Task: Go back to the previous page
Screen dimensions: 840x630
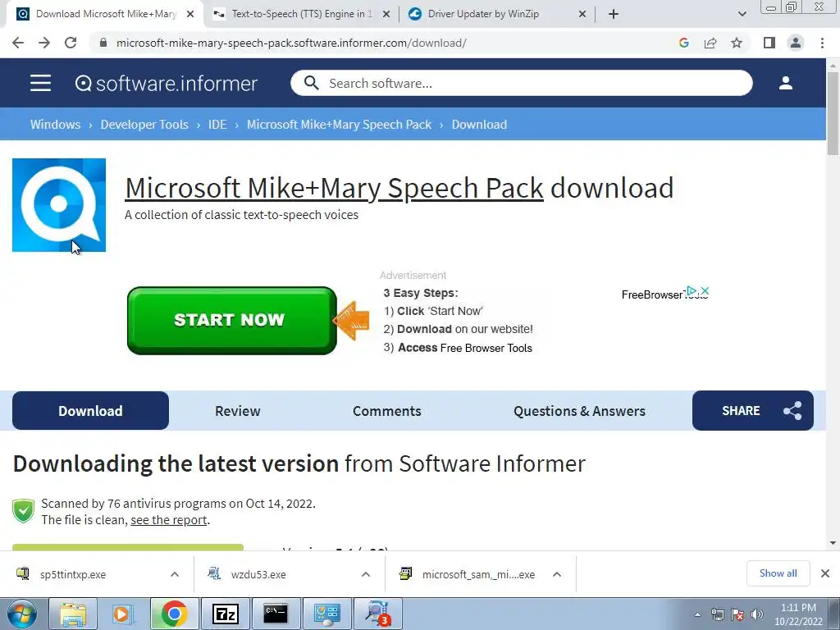Action: 18,43
